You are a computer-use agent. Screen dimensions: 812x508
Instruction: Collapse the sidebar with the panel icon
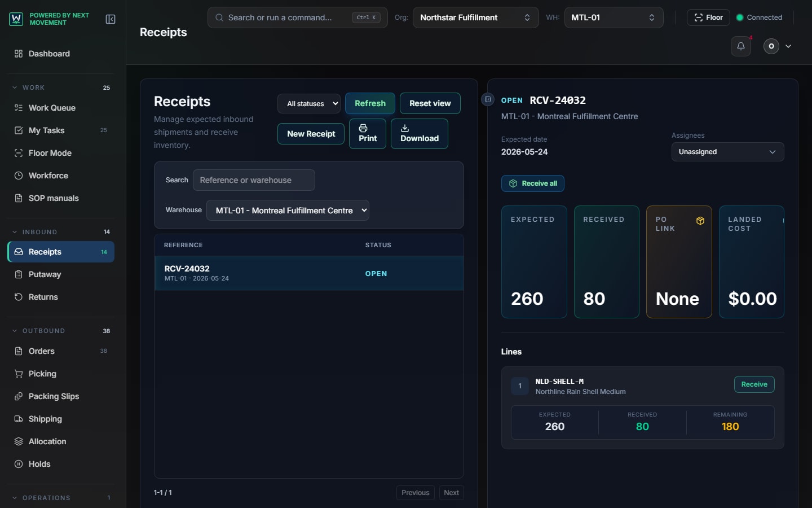111,19
